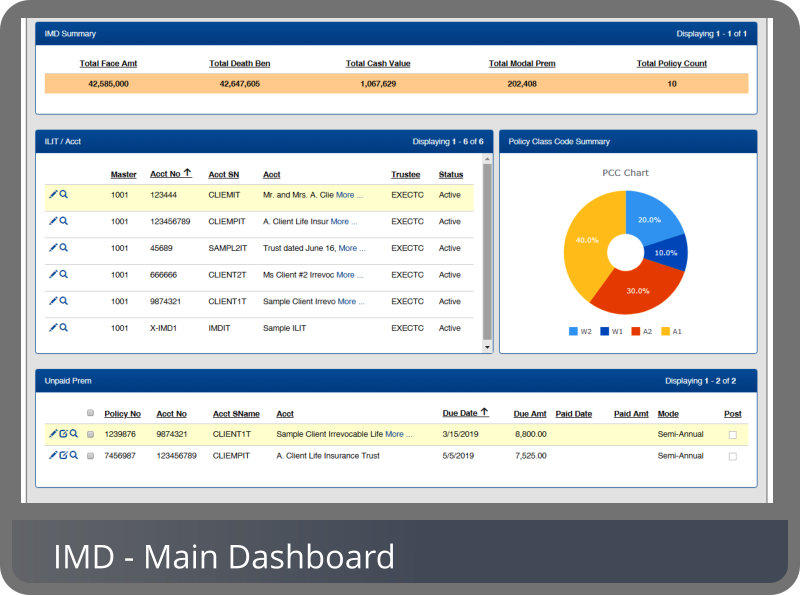Toggle select-all checkbox in Unpaid Prem header
The width and height of the screenshot is (800, 596).
click(x=90, y=413)
